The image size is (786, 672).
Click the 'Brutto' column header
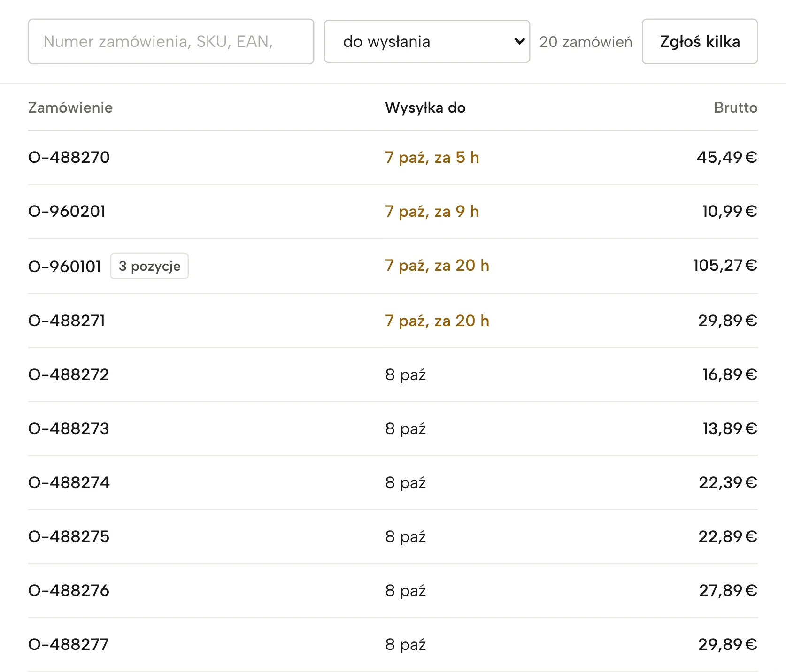point(736,107)
